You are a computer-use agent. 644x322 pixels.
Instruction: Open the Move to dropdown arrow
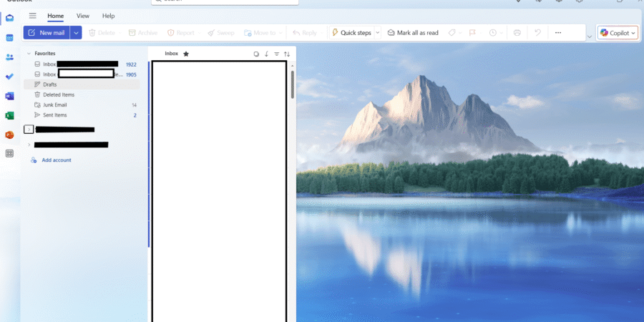[x=280, y=33]
